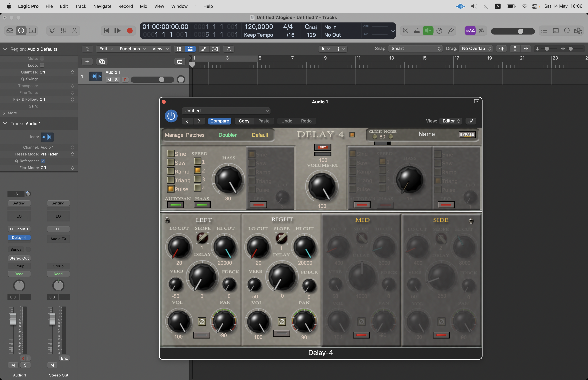Click the plugin link chain icon
The width and height of the screenshot is (588, 380).
click(x=471, y=121)
